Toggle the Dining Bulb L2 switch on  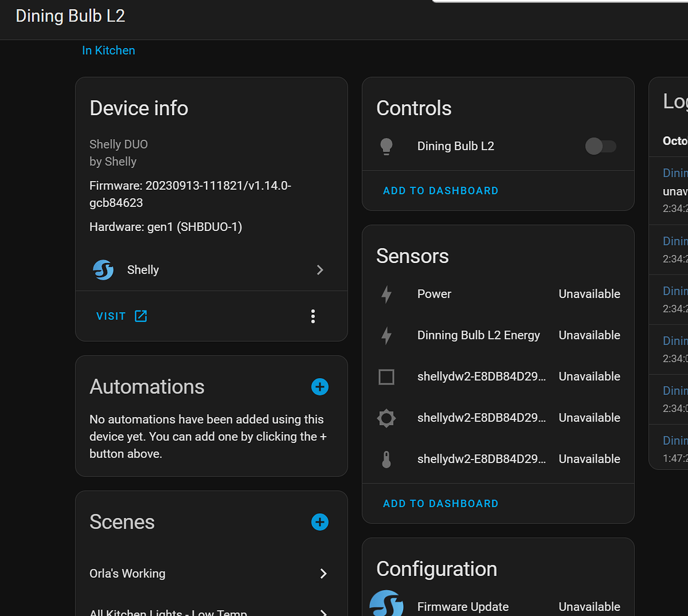(600, 147)
